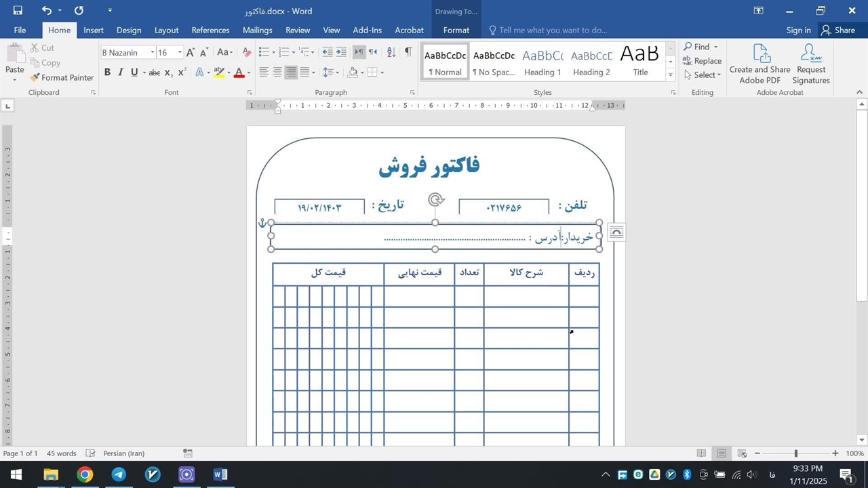This screenshot has height=488, width=868.
Task: Switch to the Layout tab
Action: [166, 30]
